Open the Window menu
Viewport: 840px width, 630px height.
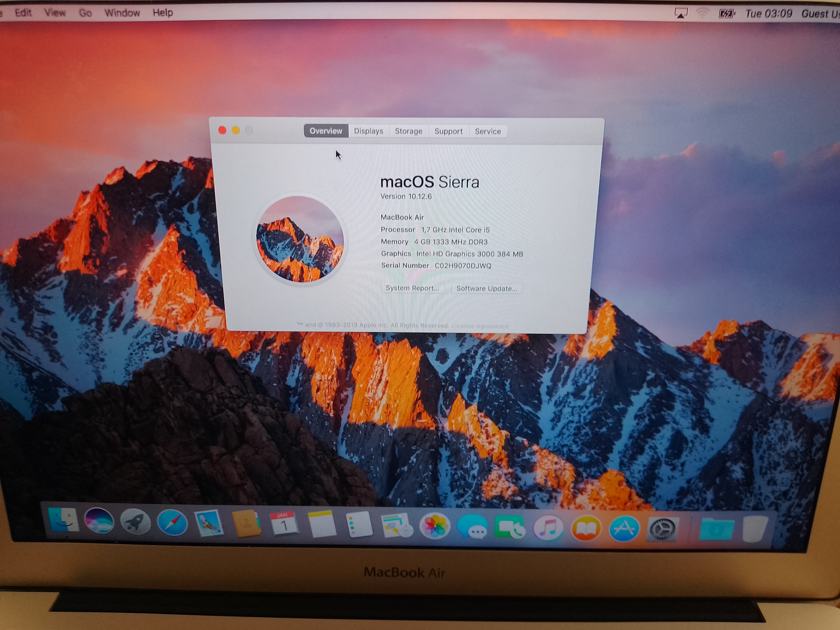(122, 13)
